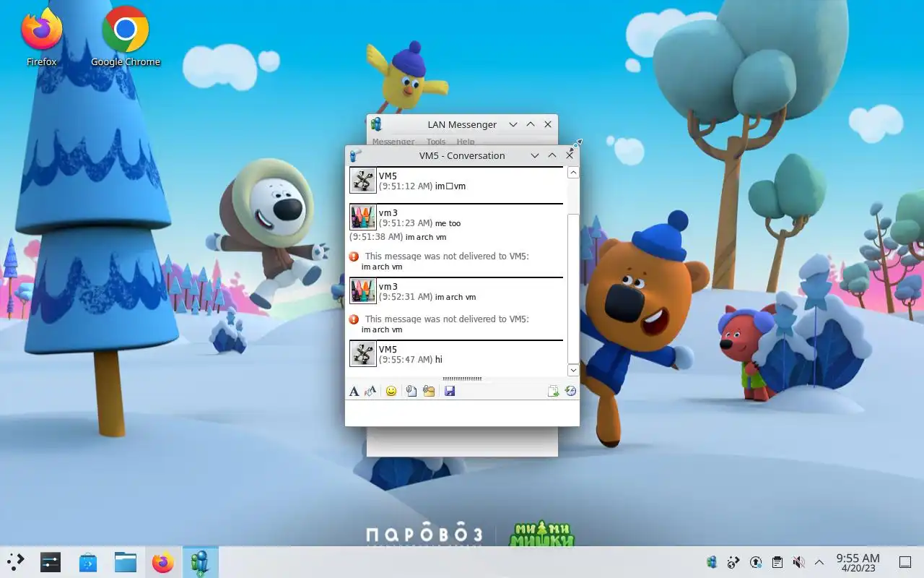Open the Help menu in LAN Messenger
The width and height of the screenshot is (924, 578).
click(x=466, y=142)
